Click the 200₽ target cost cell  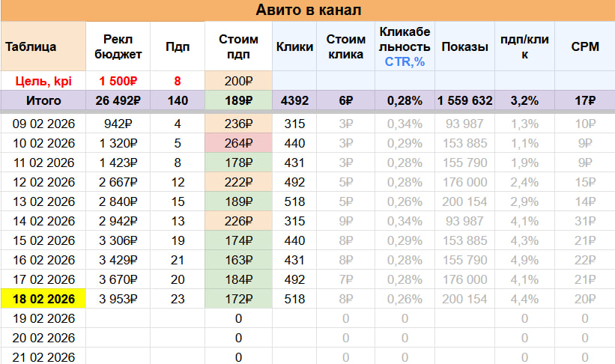point(238,81)
